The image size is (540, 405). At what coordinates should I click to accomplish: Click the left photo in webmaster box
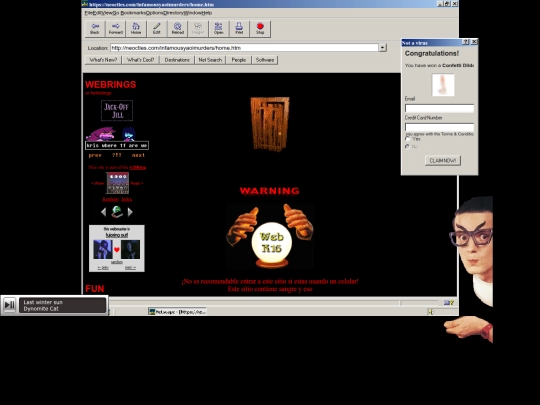click(x=103, y=249)
